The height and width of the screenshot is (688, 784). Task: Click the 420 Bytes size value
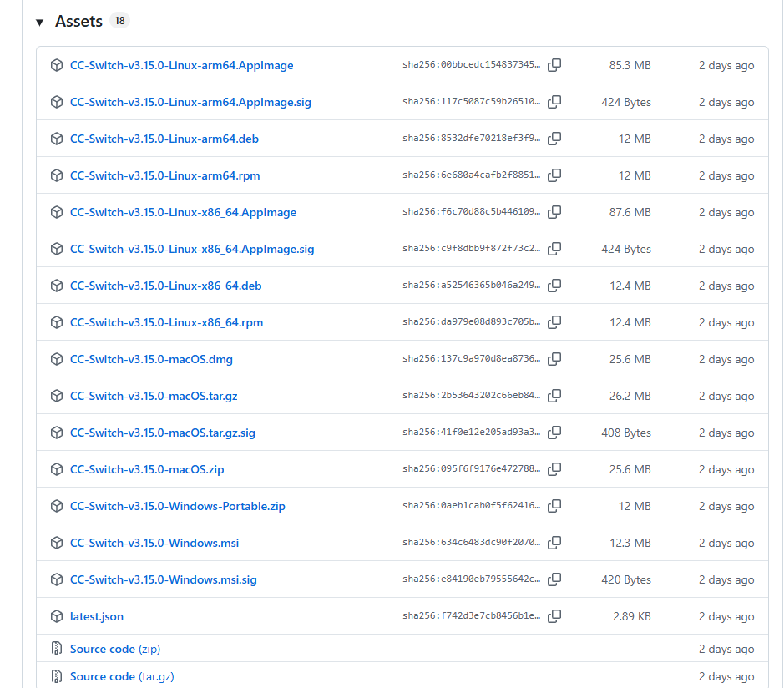pos(626,580)
